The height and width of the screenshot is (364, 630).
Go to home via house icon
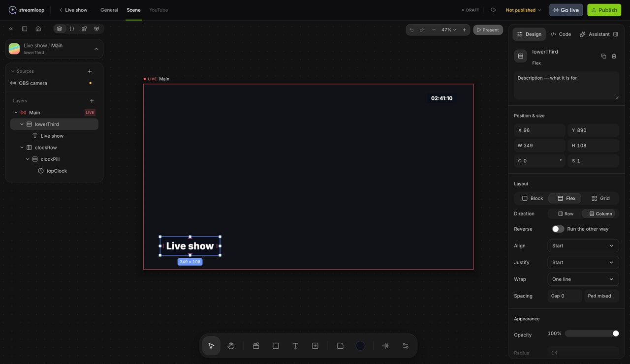[38, 29]
